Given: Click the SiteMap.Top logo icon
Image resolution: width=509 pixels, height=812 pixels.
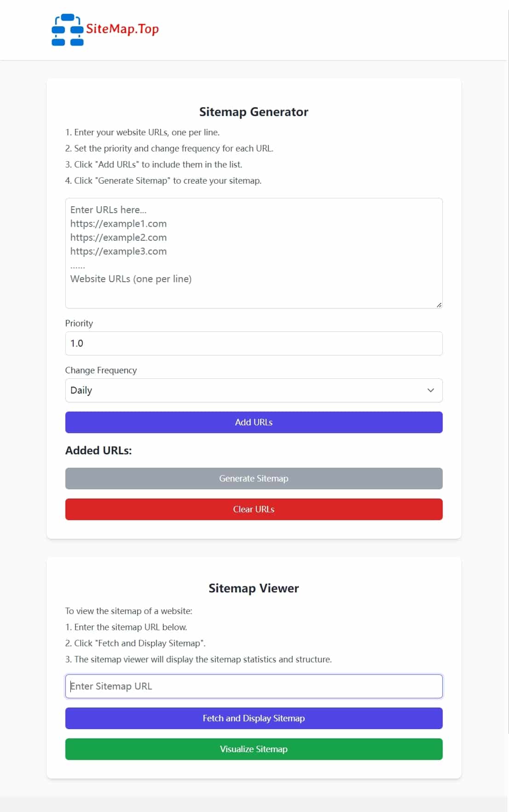Looking at the screenshot, I should click(x=68, y=29).
